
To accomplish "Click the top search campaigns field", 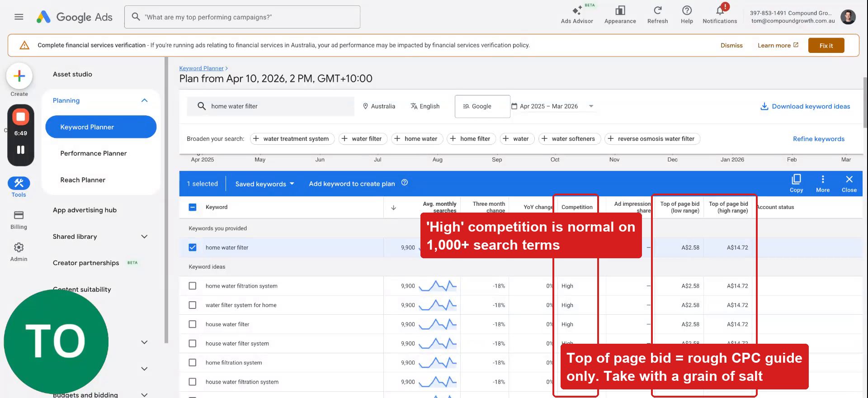I will point(242,17).
